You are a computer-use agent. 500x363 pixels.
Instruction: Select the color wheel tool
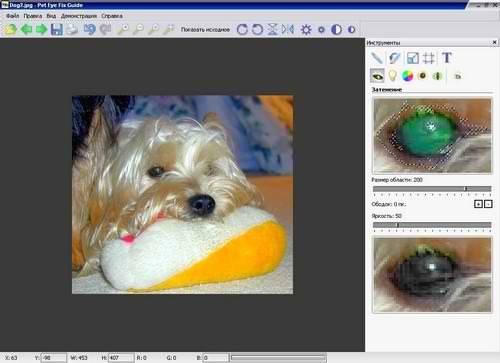pyautogui.click(x=407, y=76)
